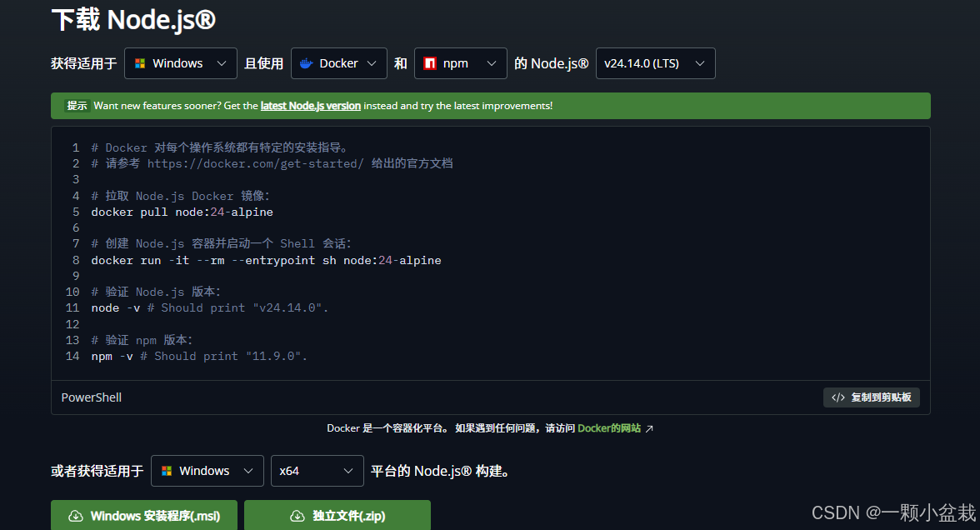
Task: Open the Docker installer method dropdown
Action: 338,62
